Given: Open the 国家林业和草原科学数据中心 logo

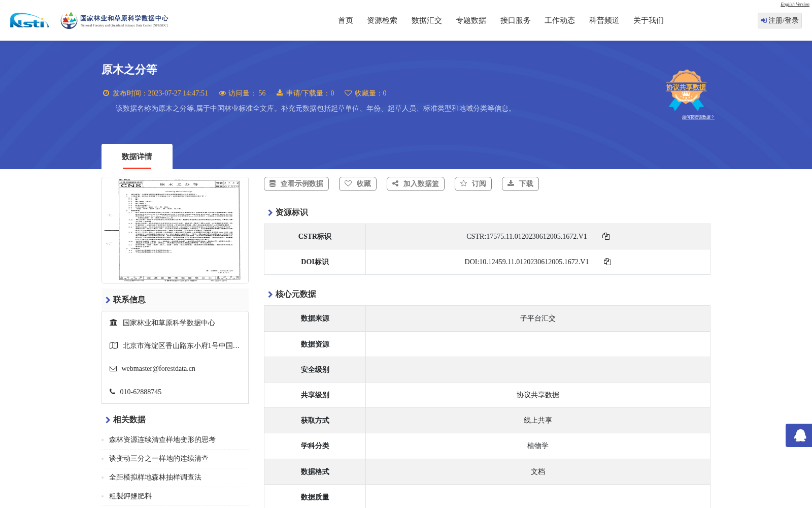Looking at the screenshot, I should click(x=114, y=20).
